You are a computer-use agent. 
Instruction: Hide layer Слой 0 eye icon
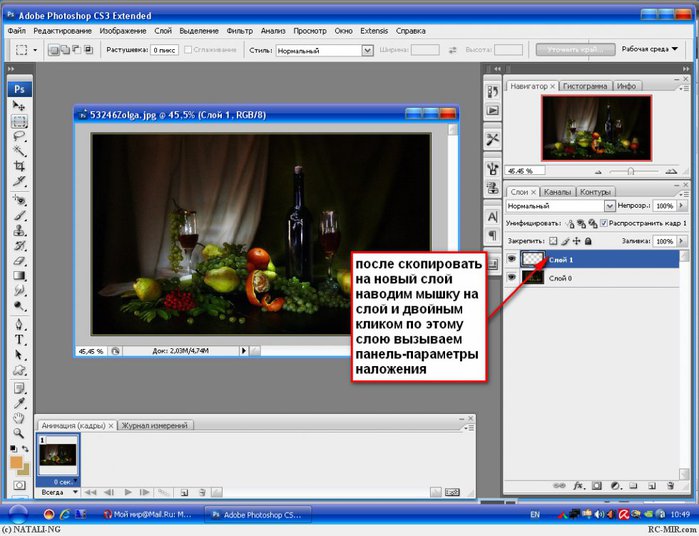coord(511,277)
